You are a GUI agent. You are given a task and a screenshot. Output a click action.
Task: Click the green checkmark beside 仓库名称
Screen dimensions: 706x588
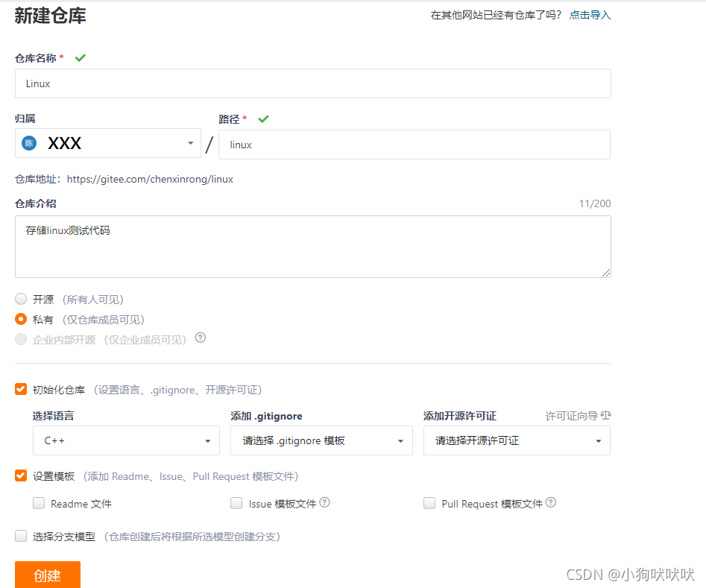(x=81, y=57)
